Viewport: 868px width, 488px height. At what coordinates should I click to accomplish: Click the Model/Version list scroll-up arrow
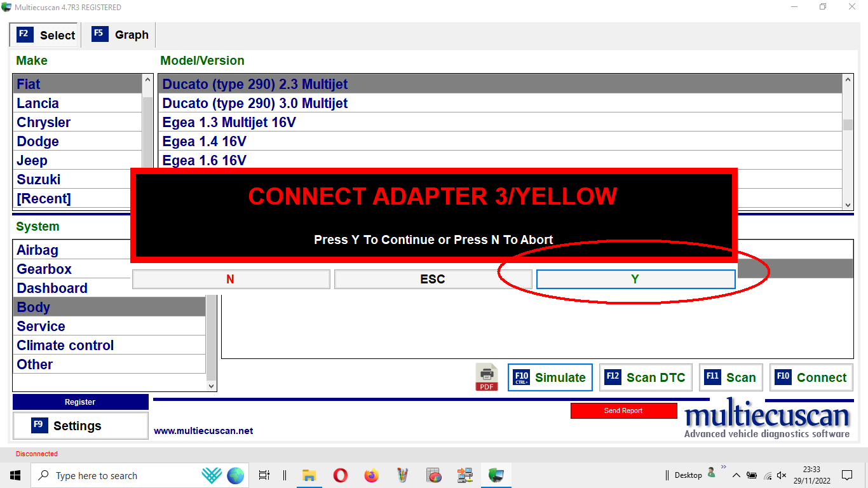[x=848, y=80]
